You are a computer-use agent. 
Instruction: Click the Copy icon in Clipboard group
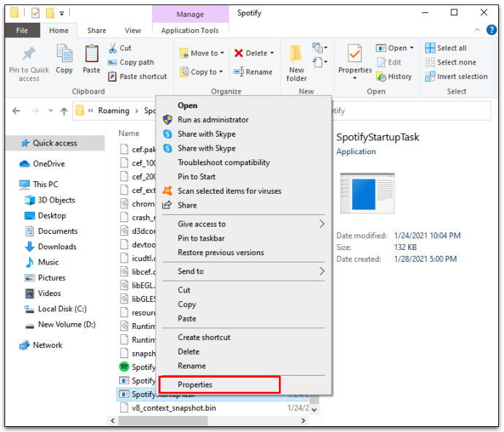pyautogui.click(x=64, y=53)
